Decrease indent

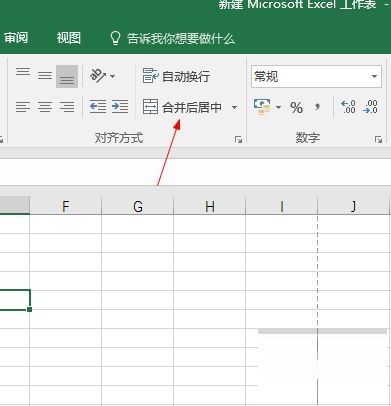point(98,107)
